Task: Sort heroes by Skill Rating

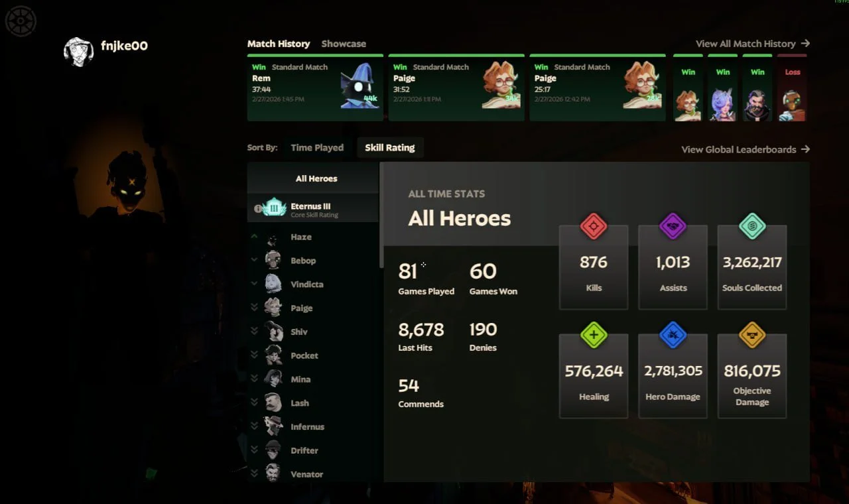Action: [x=390, y=147]
